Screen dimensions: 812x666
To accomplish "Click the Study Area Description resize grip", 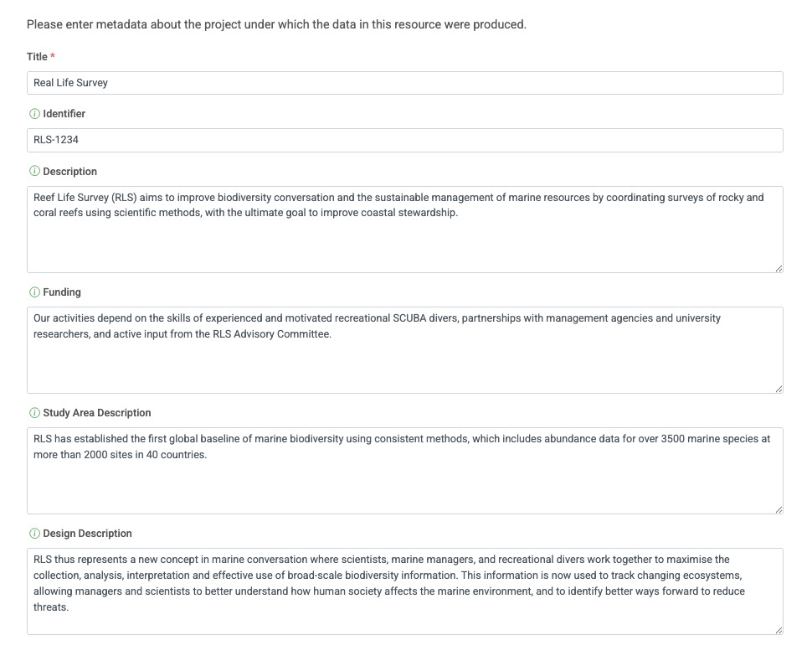I will (x=778, y=508).
